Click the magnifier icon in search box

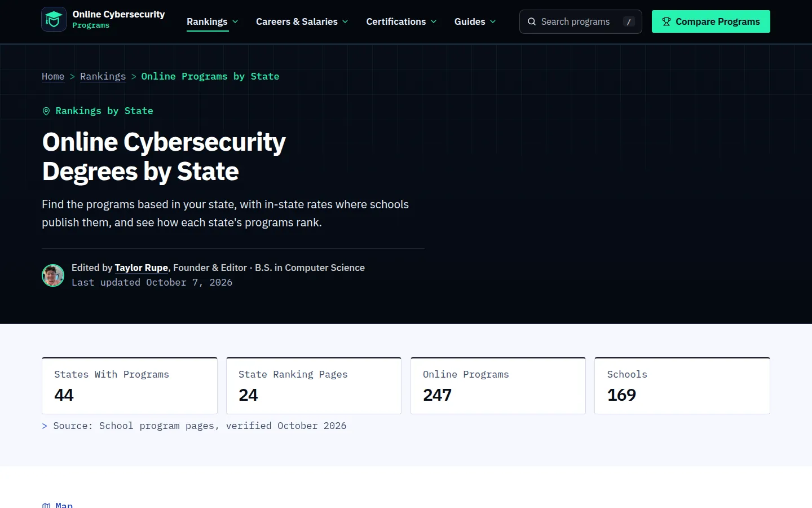(531, 21)
